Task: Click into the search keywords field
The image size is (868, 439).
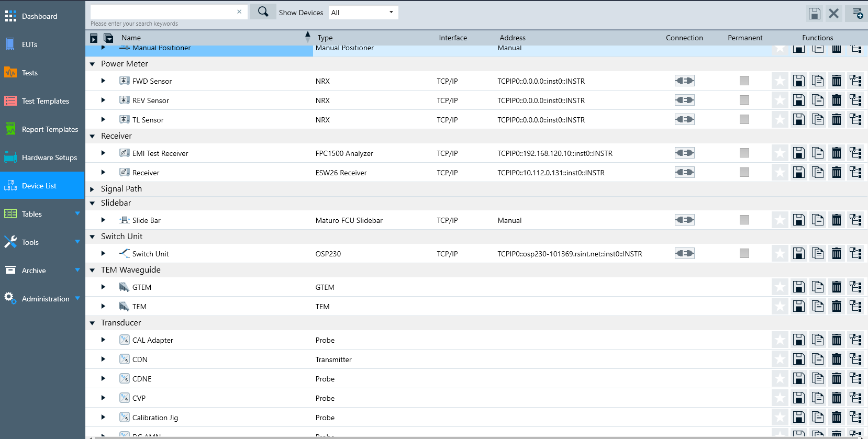Action: click(162, 12)
